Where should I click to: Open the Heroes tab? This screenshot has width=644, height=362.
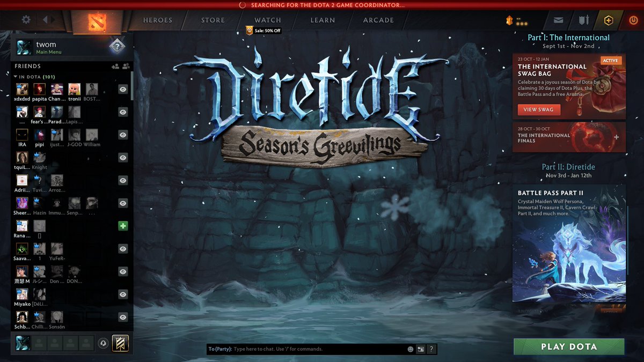point(158,20)
